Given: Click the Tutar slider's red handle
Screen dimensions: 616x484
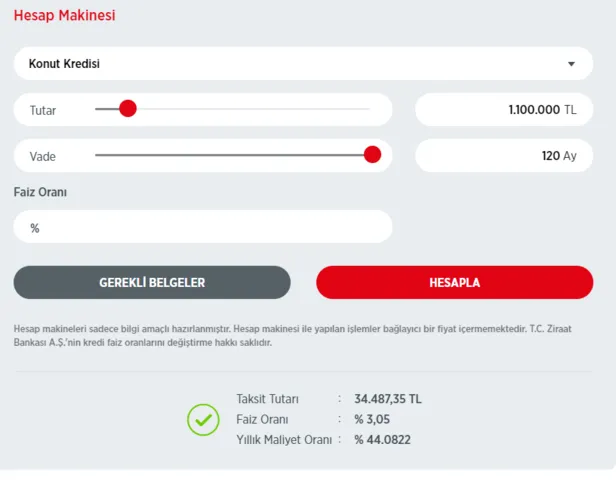Looking at the screenshot, I should [x=127, y=109].
